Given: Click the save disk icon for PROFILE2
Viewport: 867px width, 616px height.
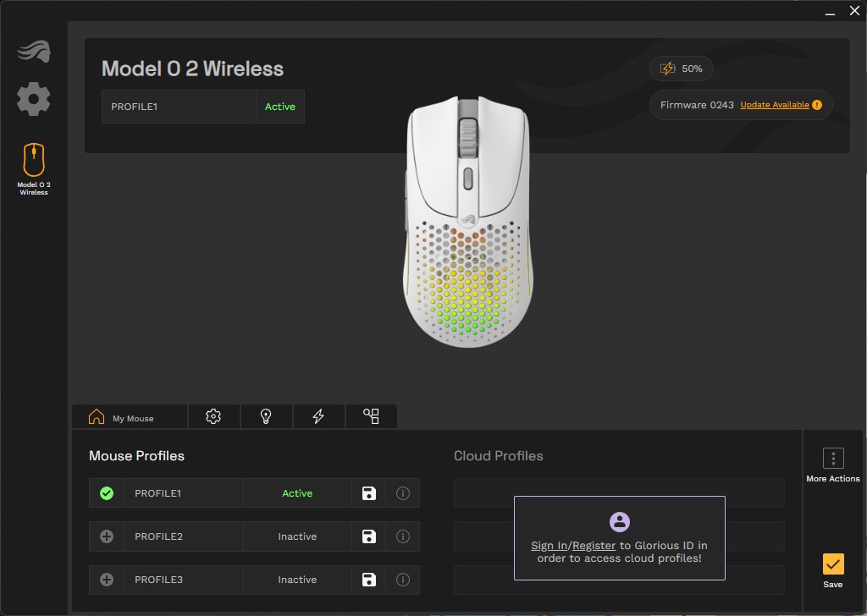Looking at the screenshot, I should [x=369, y=536].
